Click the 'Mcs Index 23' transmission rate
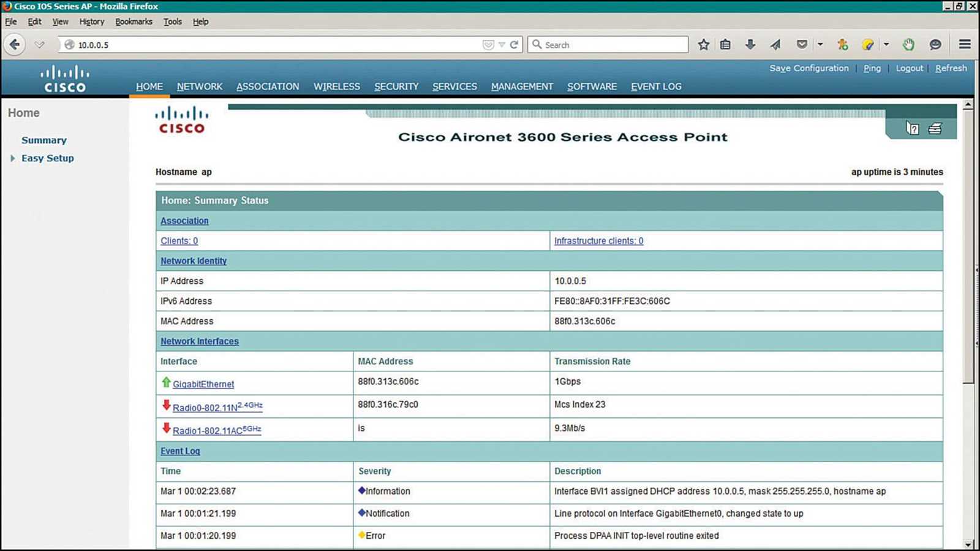 [x=579, y=405]
